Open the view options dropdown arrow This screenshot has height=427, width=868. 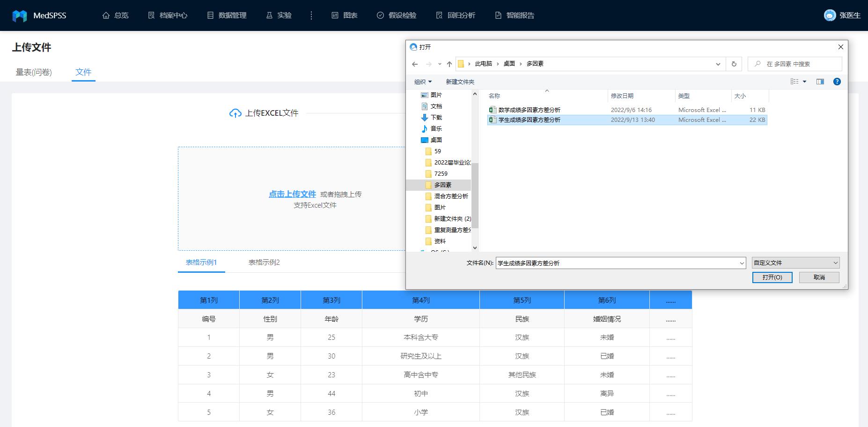coord(803,81)
